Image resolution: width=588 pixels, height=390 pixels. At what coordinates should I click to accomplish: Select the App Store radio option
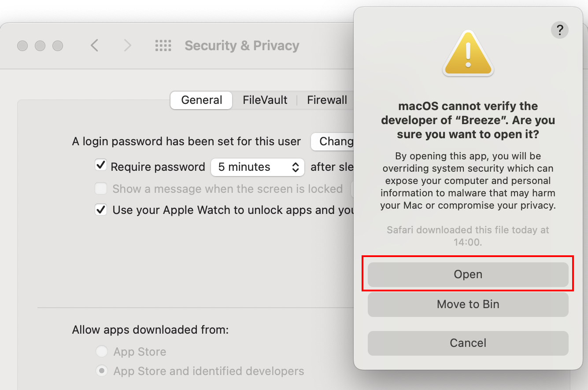click(x=102, y=351)
